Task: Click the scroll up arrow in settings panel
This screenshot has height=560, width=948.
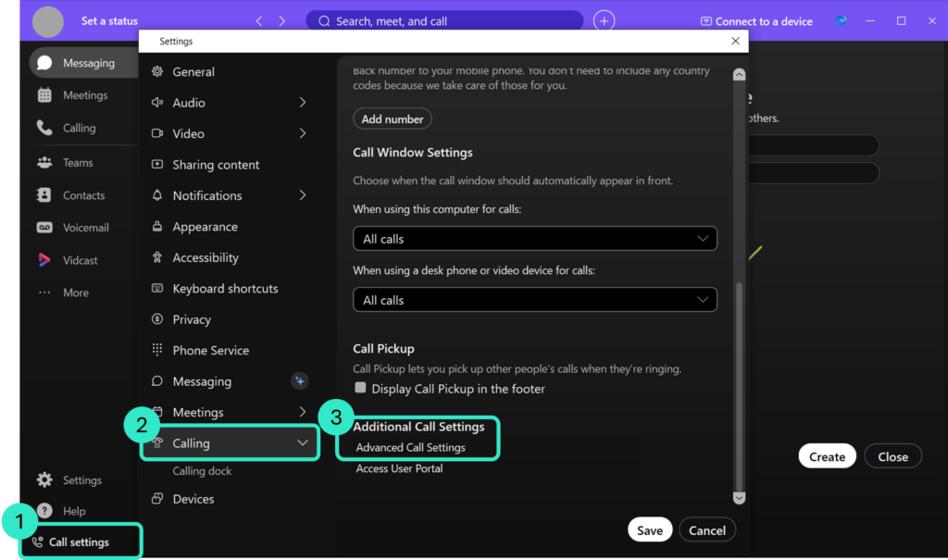Action: pos(739,75)
